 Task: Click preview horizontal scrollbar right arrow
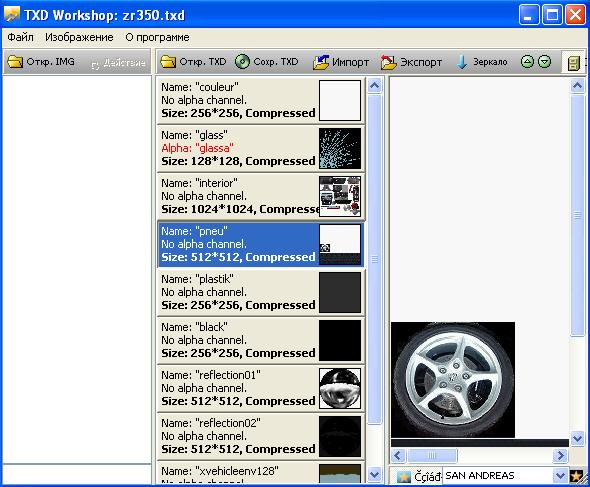point(561,455)
